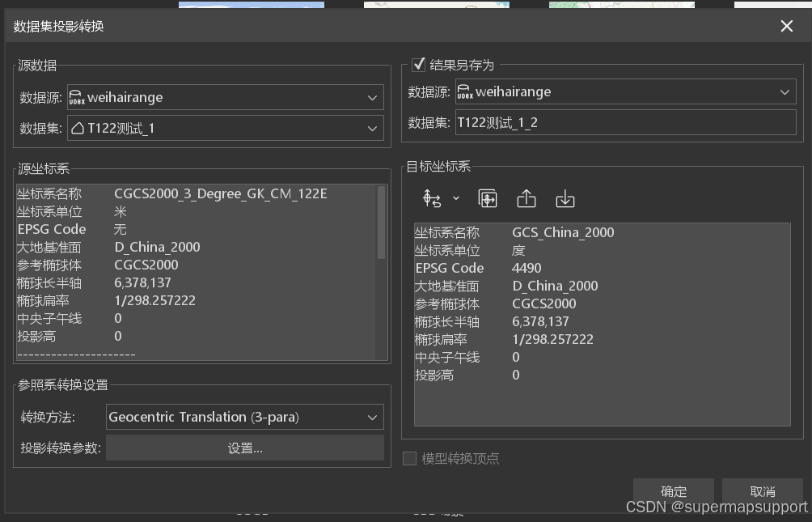The height and width of the screenshot is (522, 812).
Task: Open the result 数据源 dropdown chevron
Action: (785, 91)
